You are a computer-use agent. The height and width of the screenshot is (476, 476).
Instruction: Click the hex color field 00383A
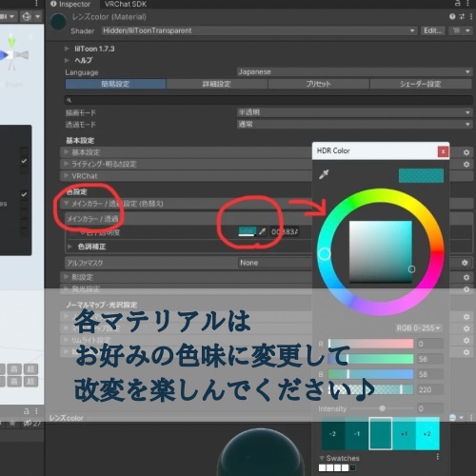(x=285, y=231)
